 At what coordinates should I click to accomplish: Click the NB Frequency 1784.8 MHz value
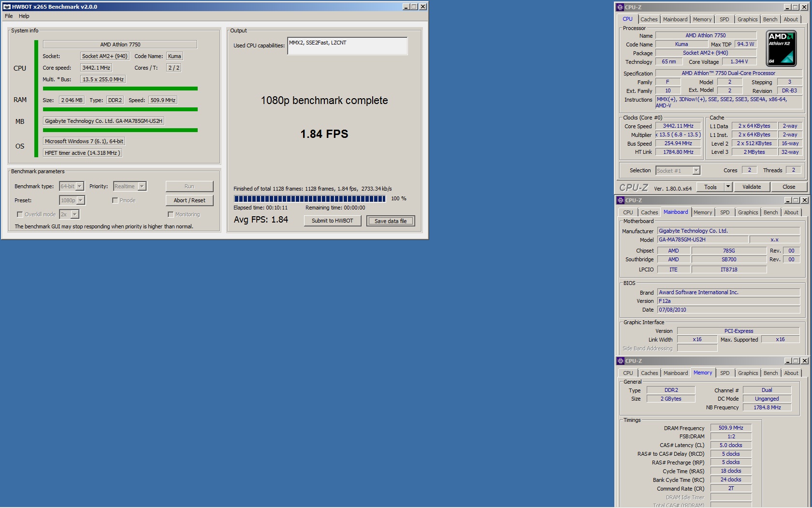coord(767,407)
